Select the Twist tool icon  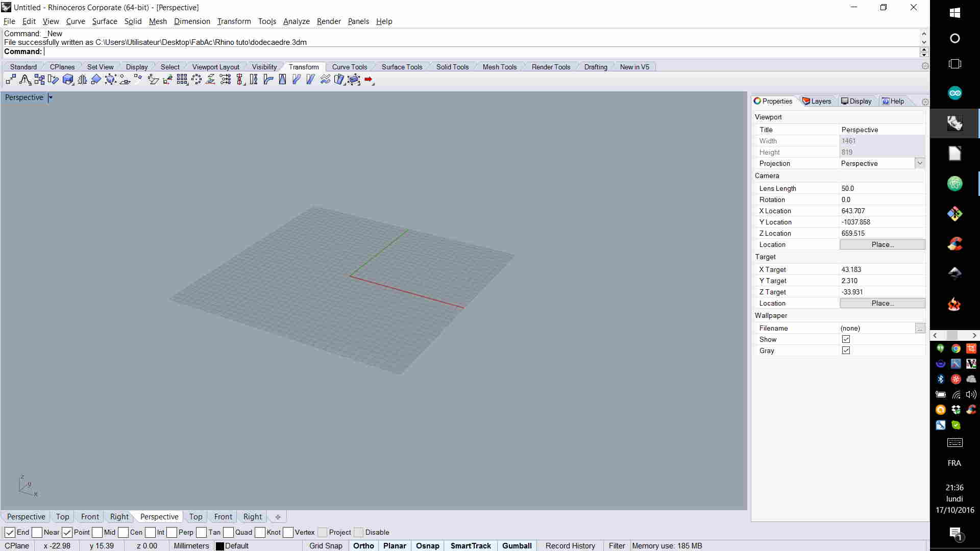[x=254, y=80]
